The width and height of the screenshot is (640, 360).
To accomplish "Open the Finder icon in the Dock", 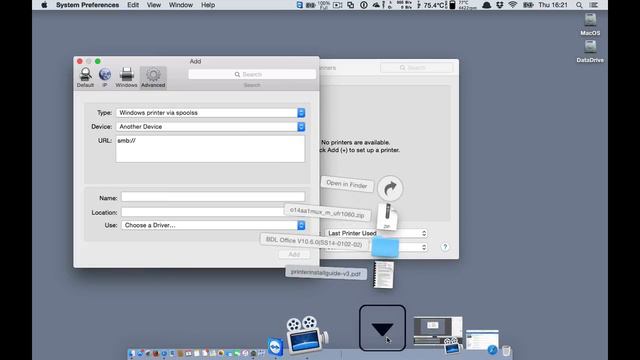I will click(x=131, y=353).
